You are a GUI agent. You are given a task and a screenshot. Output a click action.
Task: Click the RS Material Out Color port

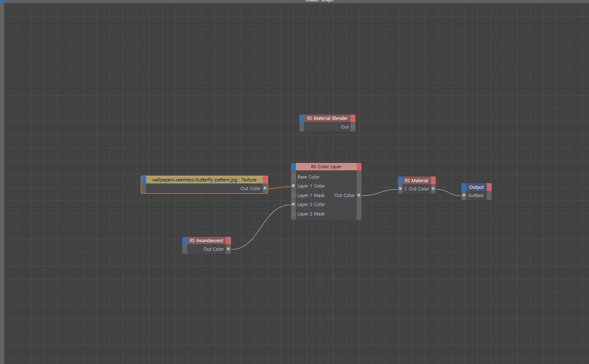(433, 189)
